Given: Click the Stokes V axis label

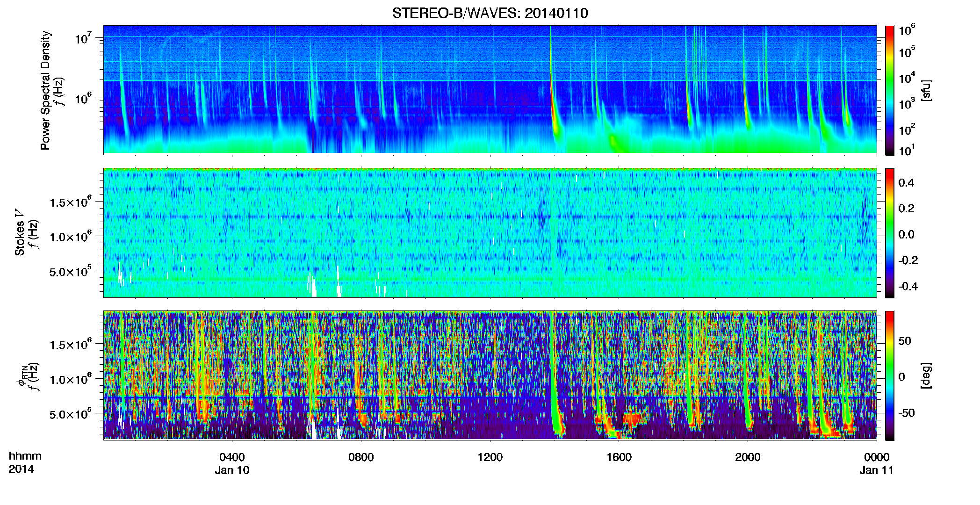Looking at the screenshot, I should coord(20,232).
